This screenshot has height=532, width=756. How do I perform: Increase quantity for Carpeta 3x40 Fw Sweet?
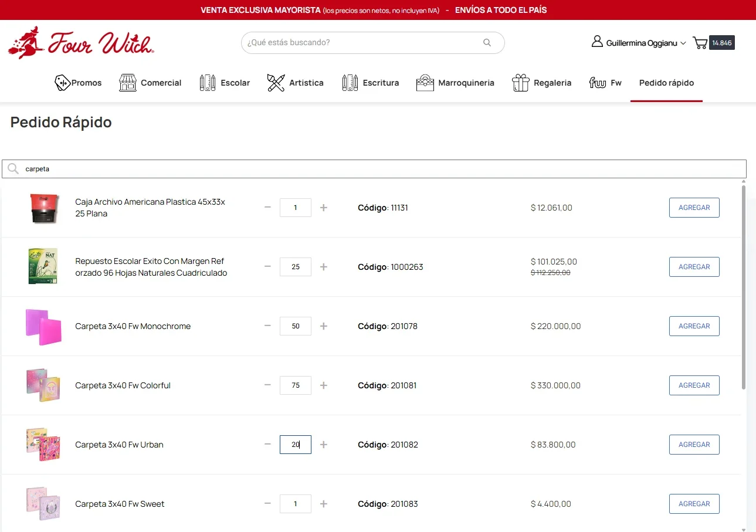click(324, 504)
